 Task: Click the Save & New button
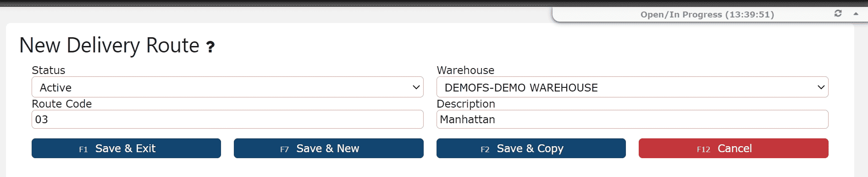click(328, 148)
